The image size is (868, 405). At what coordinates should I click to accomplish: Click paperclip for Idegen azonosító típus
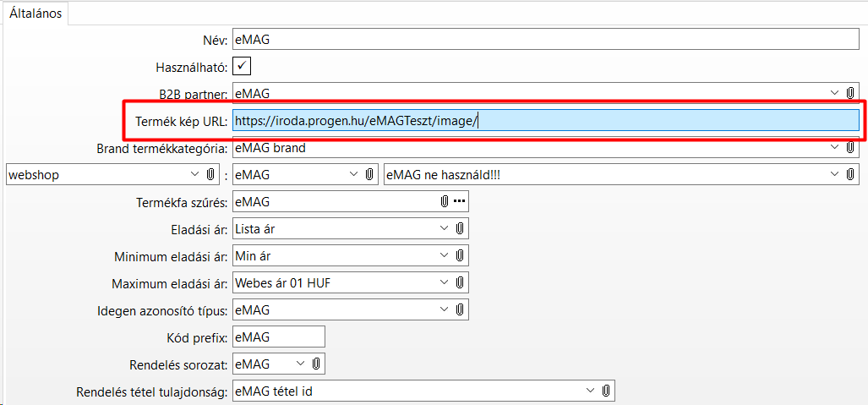click(x=460, y=309)
